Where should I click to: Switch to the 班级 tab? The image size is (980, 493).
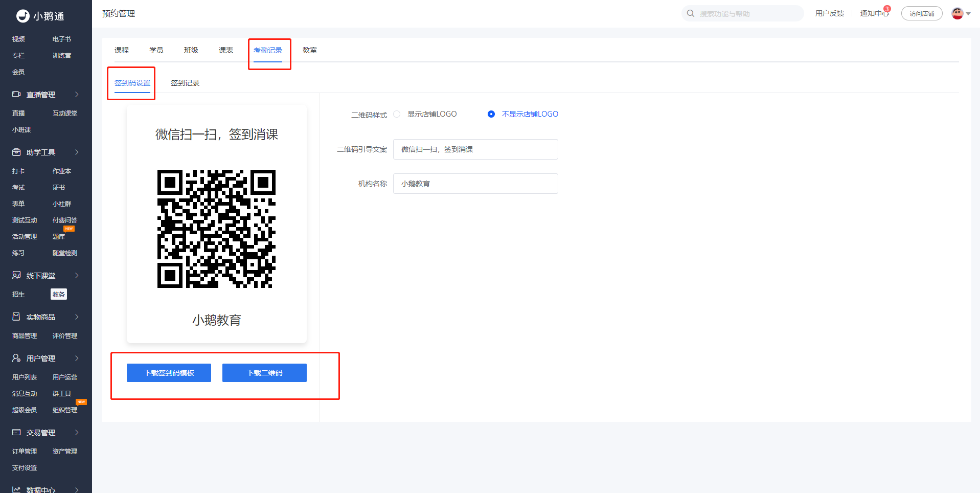191,50
